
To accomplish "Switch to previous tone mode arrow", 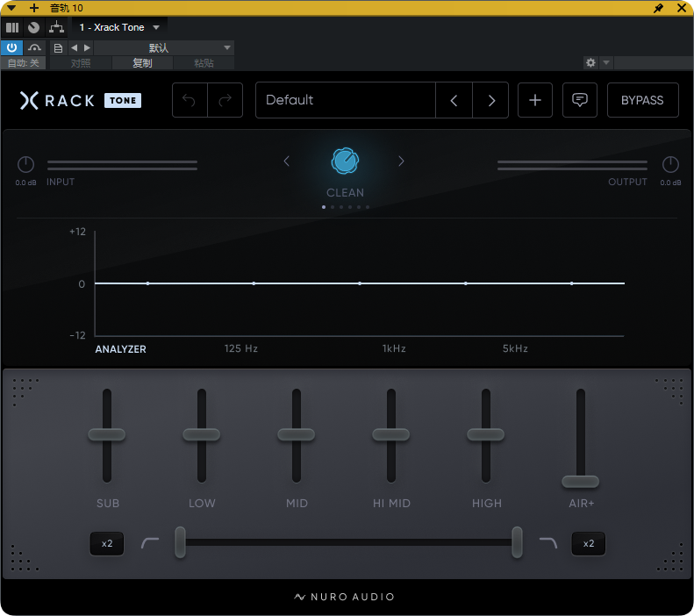I will [x=287, y=161].
